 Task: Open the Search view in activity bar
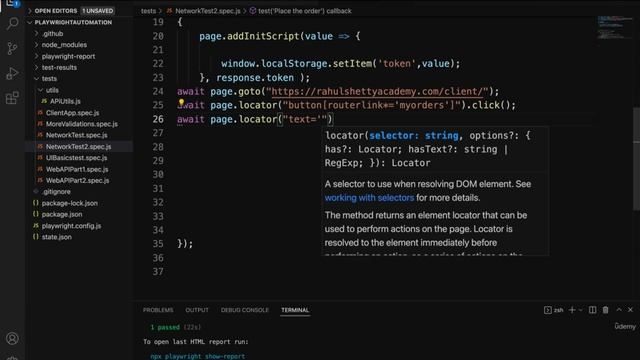pos(13,23)
